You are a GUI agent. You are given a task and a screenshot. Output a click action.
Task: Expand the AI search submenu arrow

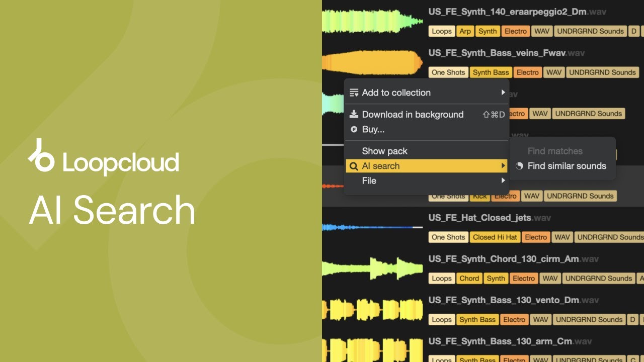coord(503,166)
